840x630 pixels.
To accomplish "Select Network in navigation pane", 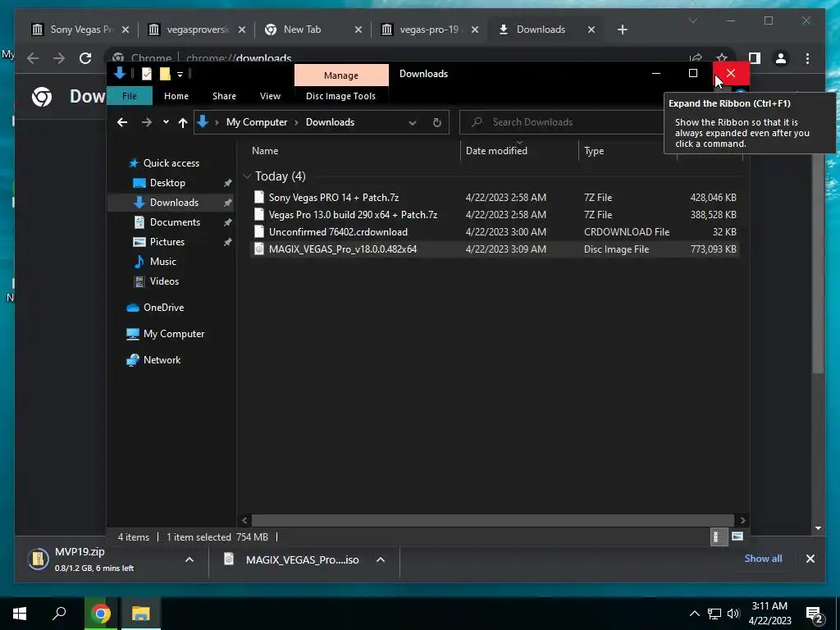I will (162, 360).
